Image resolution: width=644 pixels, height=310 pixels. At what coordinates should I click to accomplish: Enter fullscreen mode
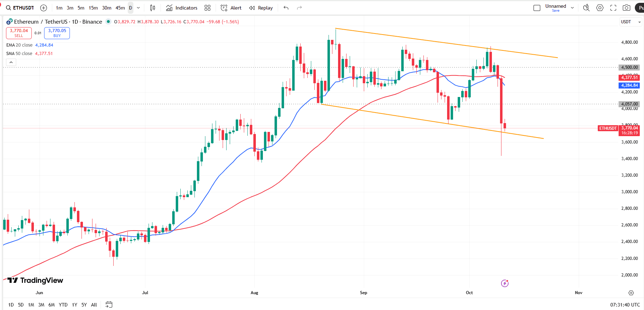click(x=613, y=8)
